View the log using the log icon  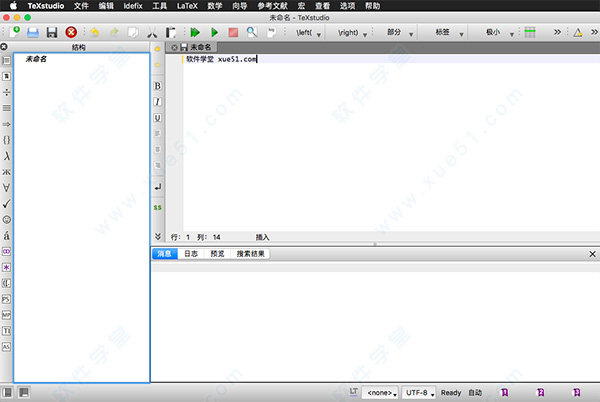(271, 33)
